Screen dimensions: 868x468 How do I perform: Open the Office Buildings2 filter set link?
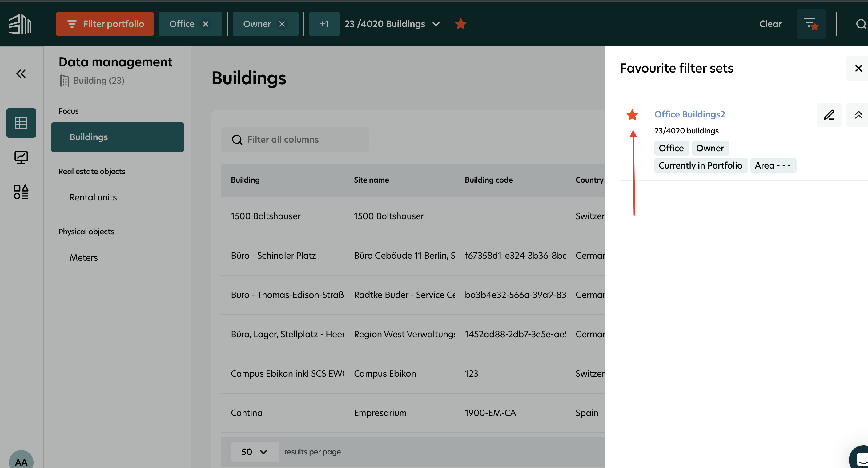(x=690, y=114)
